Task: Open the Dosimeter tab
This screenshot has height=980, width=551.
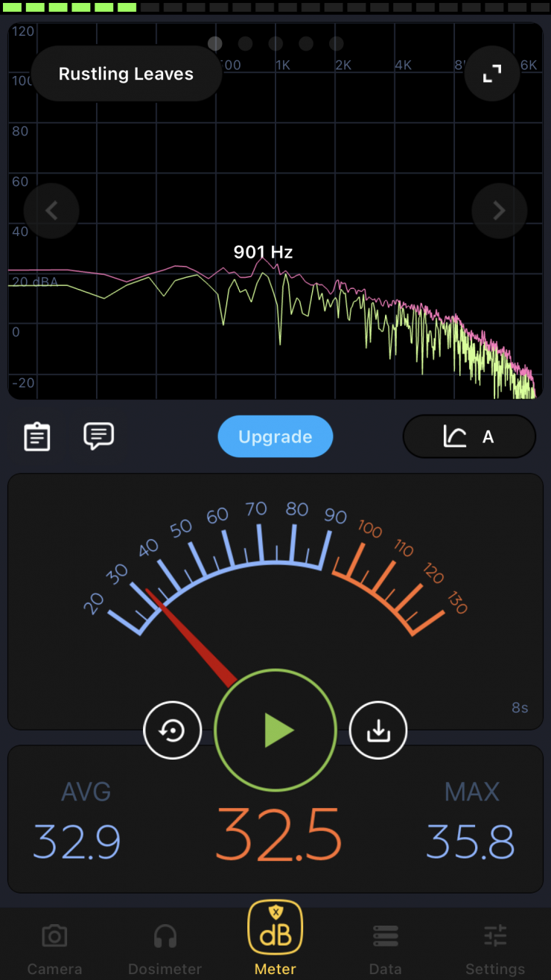Action: click(x=165, y=946)
